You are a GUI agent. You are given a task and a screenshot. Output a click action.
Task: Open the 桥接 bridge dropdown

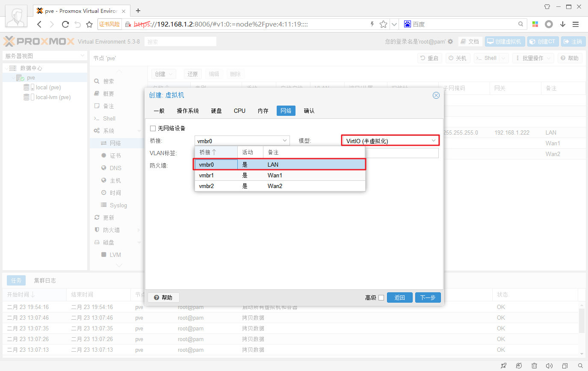point(285,141)
